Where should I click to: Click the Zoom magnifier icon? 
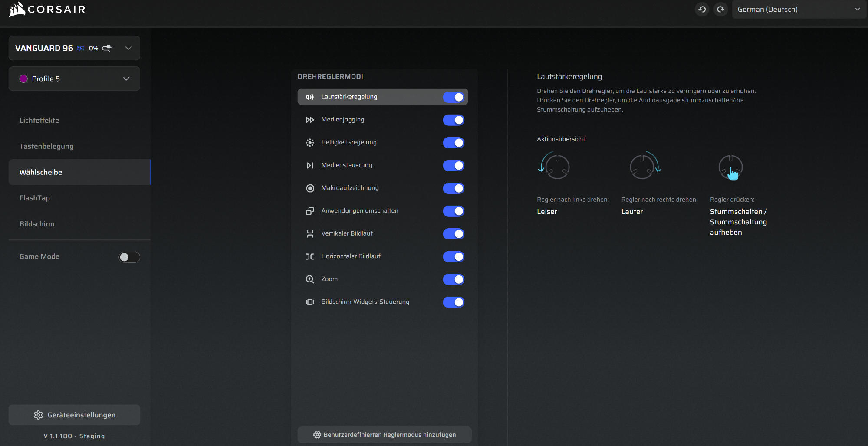click(310, 279)
